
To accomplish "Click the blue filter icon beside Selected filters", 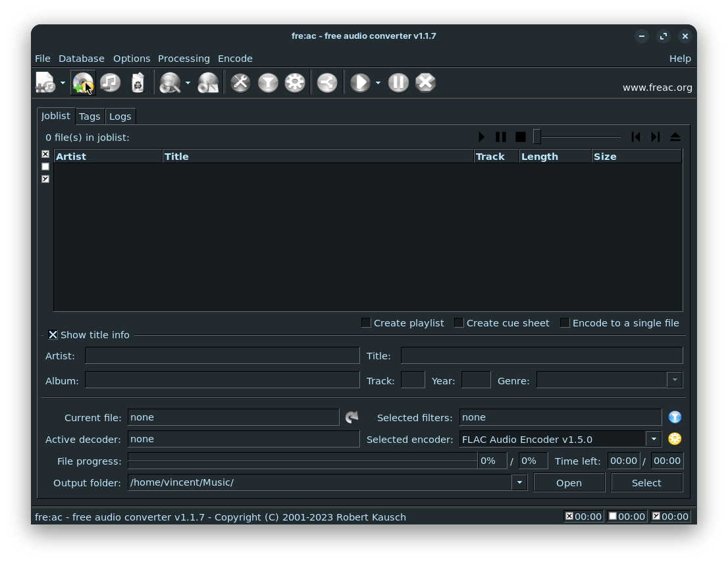I will point(675,417).
